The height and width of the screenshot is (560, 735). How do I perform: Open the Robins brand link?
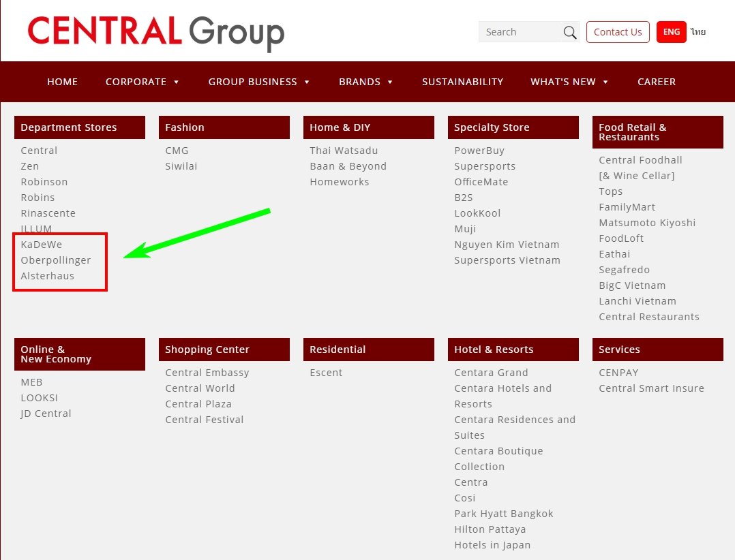click(x=37, y=198)
